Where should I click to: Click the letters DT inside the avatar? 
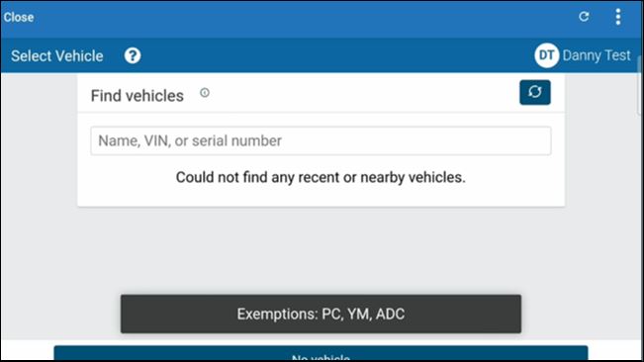547,55
